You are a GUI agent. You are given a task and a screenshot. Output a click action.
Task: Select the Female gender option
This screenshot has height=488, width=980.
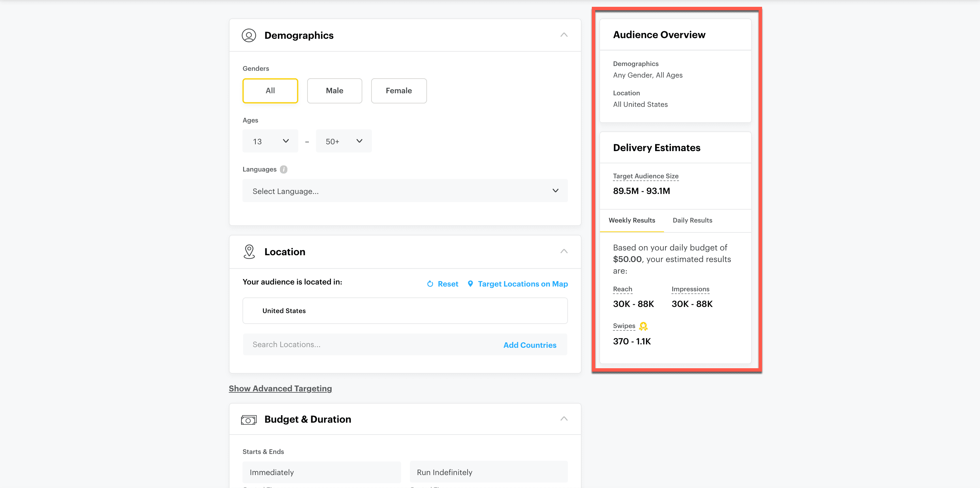click(x=398, y=91)
